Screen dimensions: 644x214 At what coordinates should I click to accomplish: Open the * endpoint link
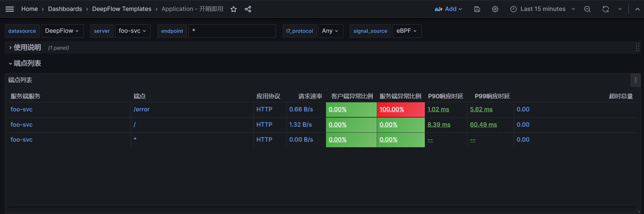coord(135,139)
